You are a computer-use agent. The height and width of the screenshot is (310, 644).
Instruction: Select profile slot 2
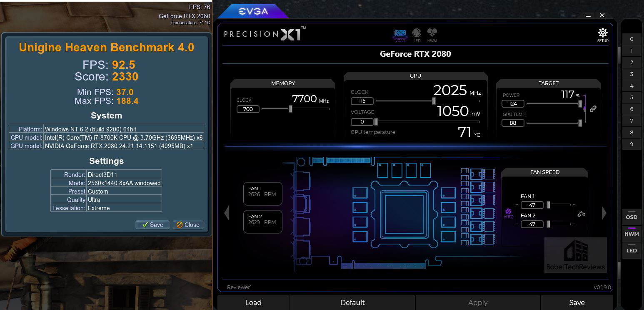click(632, 62)
